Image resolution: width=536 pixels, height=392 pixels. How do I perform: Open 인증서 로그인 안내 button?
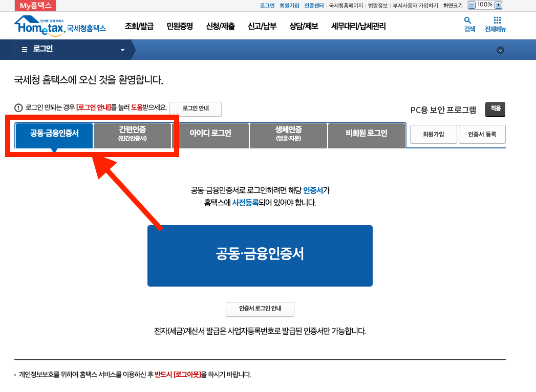(x=260, y=309)
